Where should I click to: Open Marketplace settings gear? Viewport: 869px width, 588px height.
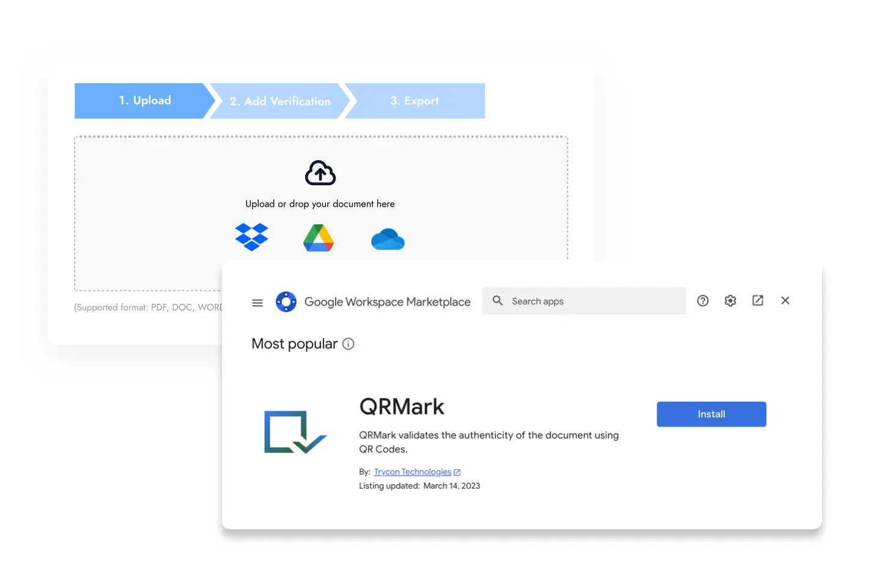click(730, 300)
